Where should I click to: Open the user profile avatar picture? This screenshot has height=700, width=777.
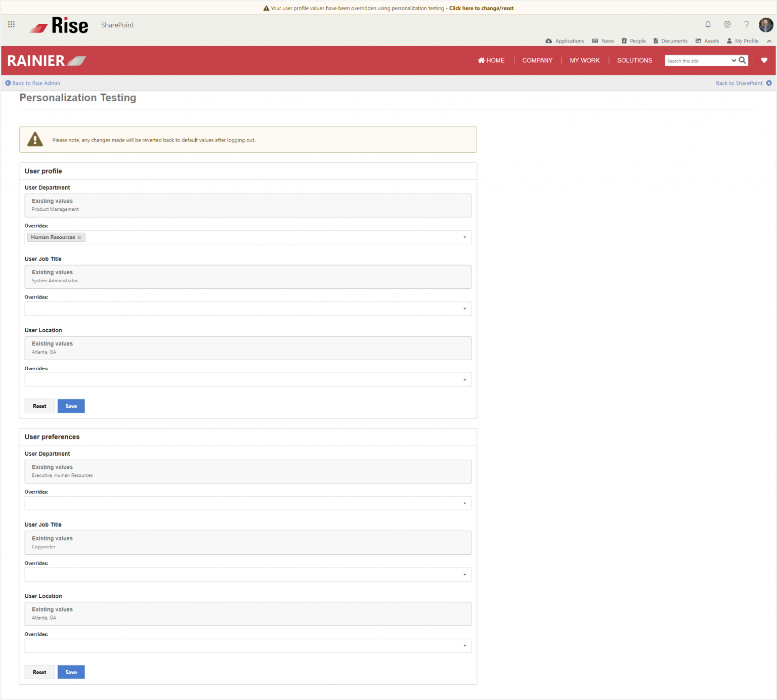tap(765, 24)
